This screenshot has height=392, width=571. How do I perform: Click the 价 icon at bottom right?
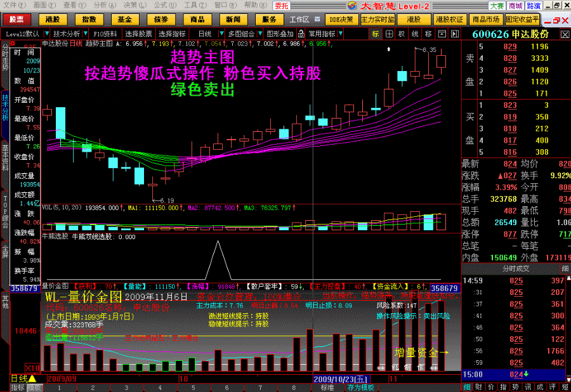(x=491, y=388)
